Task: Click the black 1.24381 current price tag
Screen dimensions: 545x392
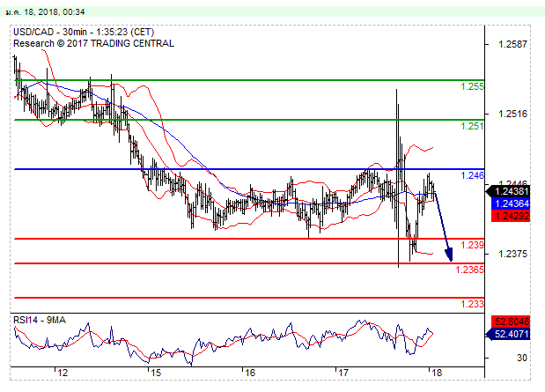Action: pos(508,191)
